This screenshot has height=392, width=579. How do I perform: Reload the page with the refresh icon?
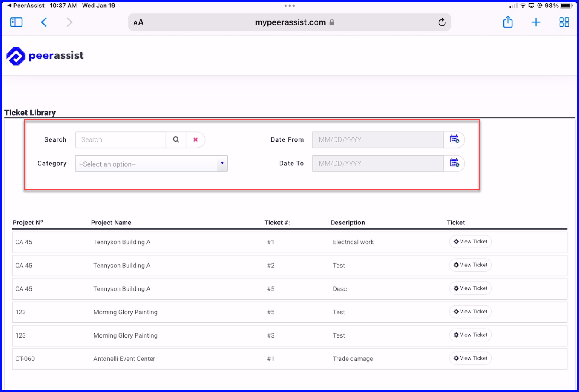point(442,22)
